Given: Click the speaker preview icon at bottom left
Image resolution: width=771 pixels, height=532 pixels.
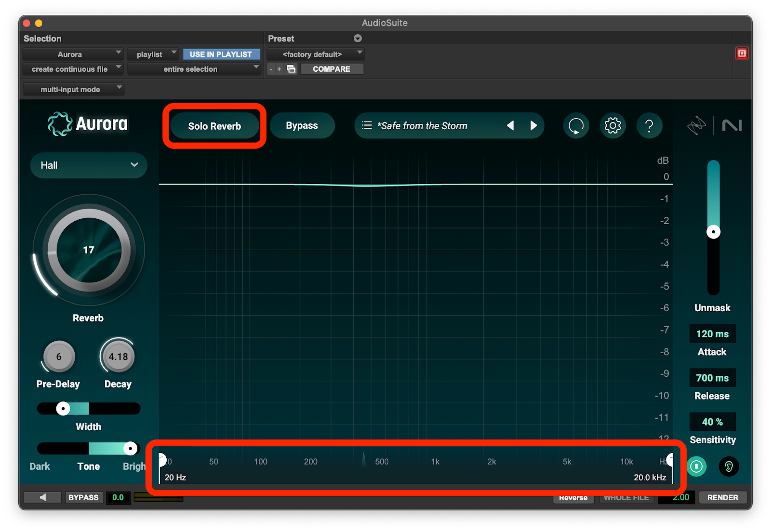Looking at the screenshot, I should point(42,497).
